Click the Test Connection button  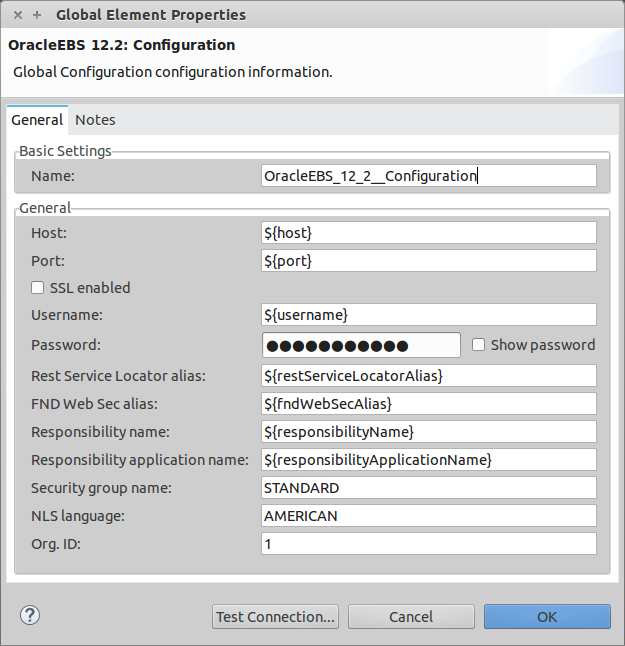point(275,617)
